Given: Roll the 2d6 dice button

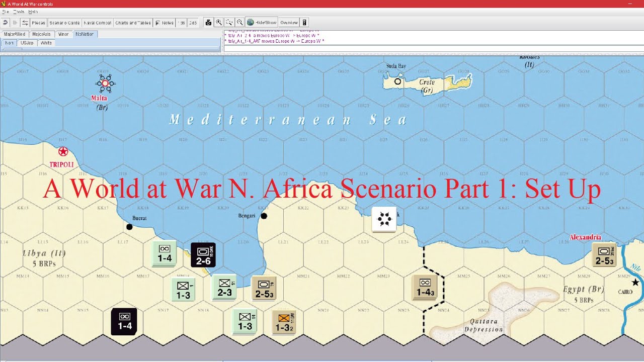Looking at the screenshot, I should pyautogui.click(x=193, y=23).
